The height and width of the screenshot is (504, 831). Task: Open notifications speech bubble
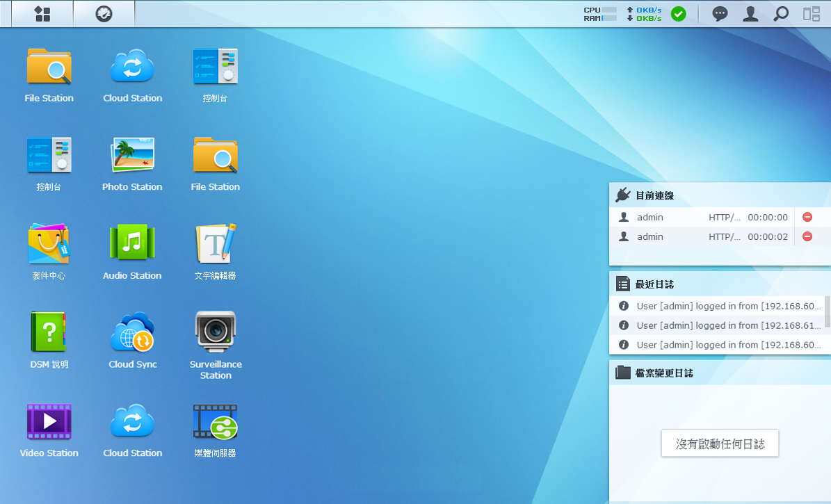click(720, 14)
